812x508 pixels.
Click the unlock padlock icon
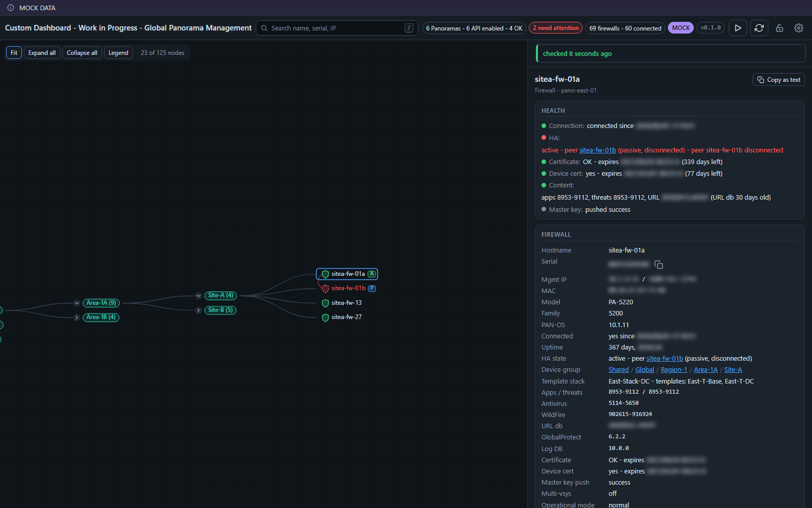tap(780, 28)
